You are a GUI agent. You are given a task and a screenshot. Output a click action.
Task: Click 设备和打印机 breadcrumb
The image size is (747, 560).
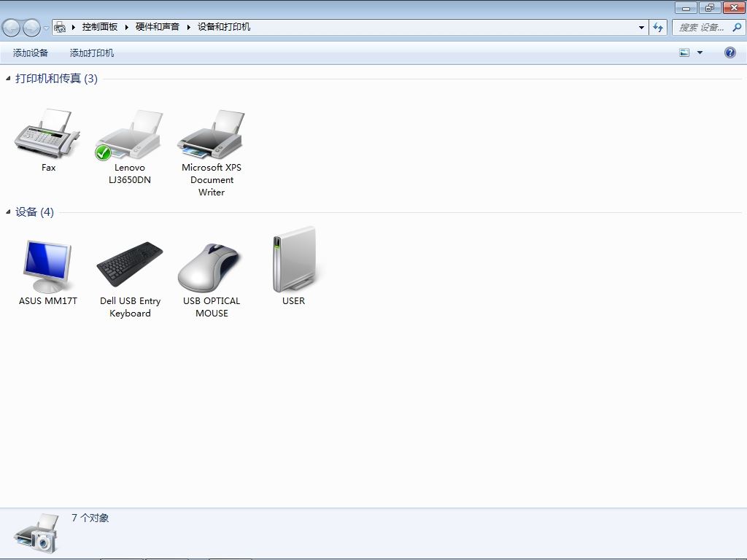224,27
